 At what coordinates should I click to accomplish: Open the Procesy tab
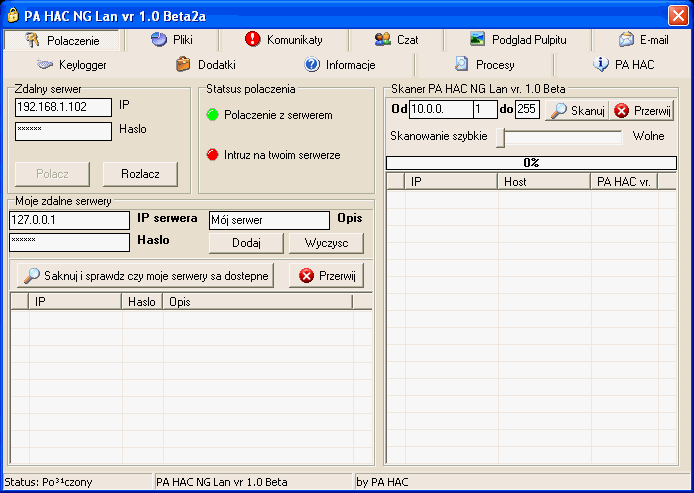tap(484, 65)
